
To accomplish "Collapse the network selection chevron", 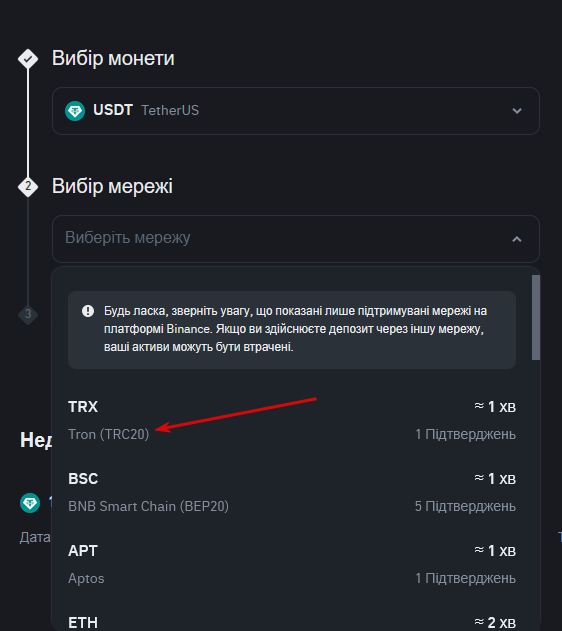I will (x=517, y=239).
